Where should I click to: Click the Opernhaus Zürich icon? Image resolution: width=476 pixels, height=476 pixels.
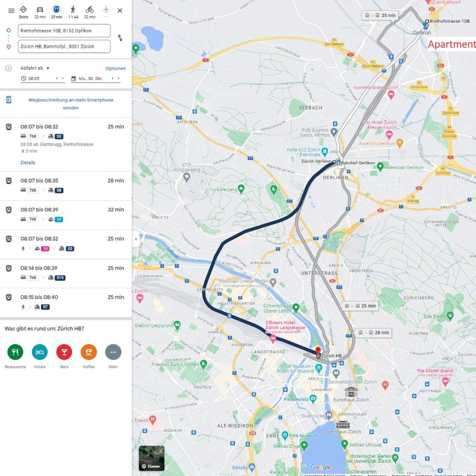coord(343,424)
